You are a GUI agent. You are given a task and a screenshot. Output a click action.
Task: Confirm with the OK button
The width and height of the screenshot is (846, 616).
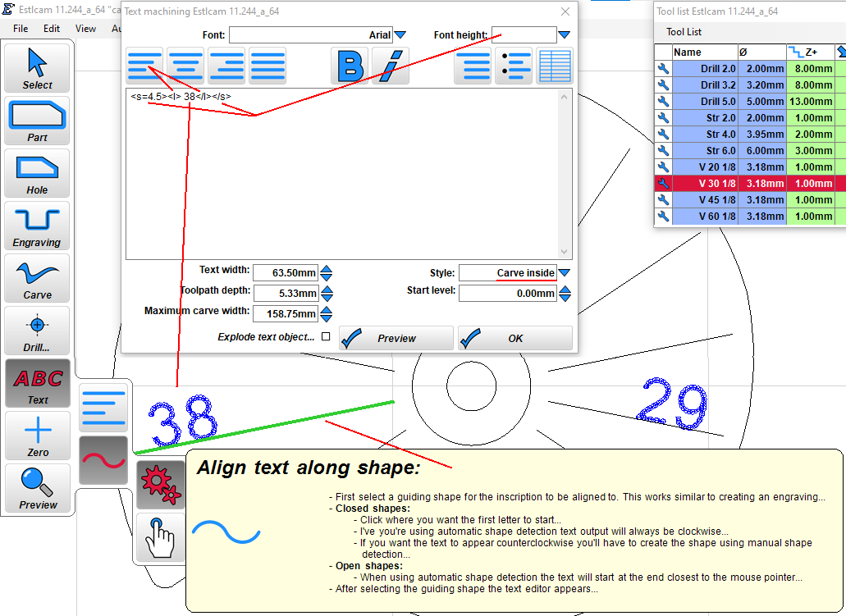click(x=515, y=338)
